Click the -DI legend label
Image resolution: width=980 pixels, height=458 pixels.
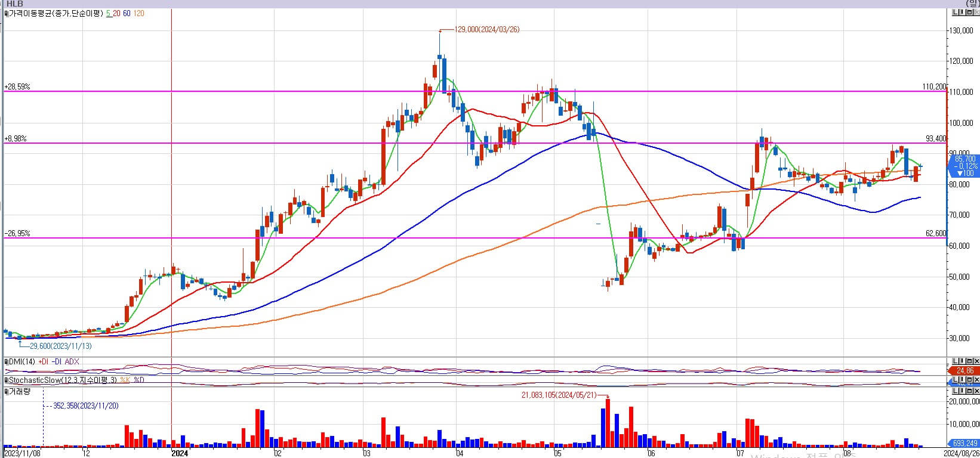click(x=57, y=361)
